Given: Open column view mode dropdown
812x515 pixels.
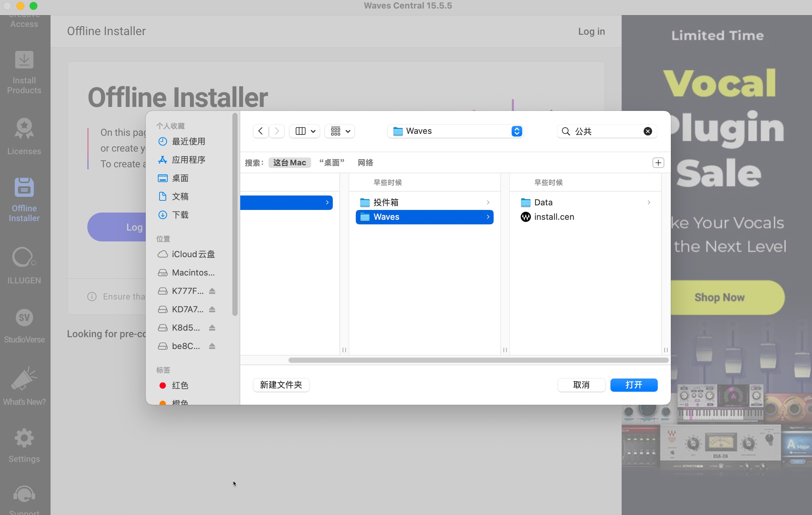Looking at the screenshot, I should (x=305, y=131).
